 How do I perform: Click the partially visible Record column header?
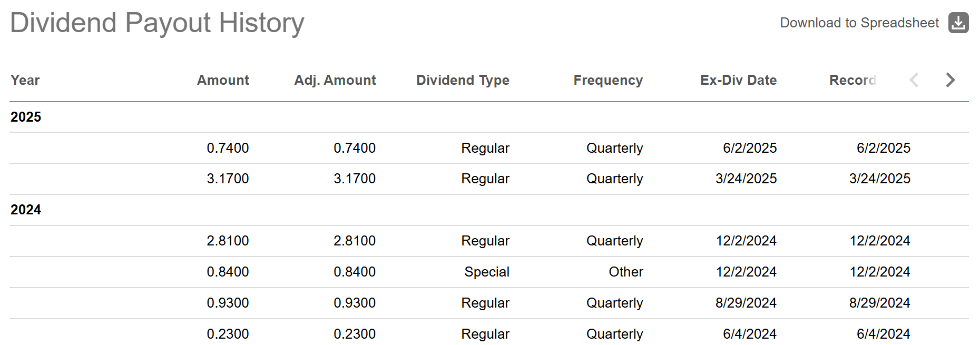[x=852, y=80]
